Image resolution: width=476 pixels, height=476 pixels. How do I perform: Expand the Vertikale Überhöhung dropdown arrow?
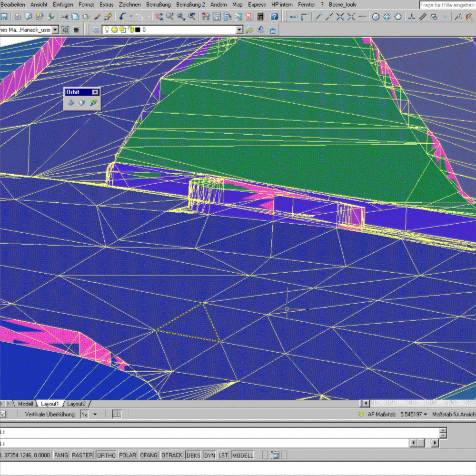click(x=95, y=415)
